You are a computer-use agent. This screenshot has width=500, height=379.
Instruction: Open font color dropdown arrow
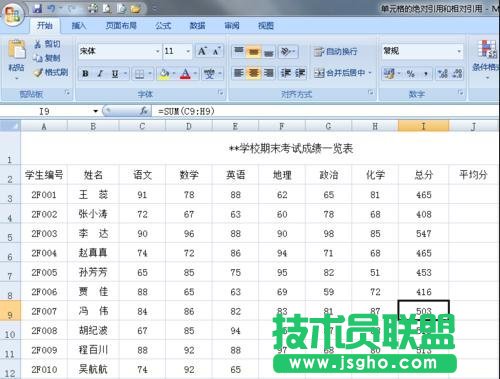click(x=195, y=74)
